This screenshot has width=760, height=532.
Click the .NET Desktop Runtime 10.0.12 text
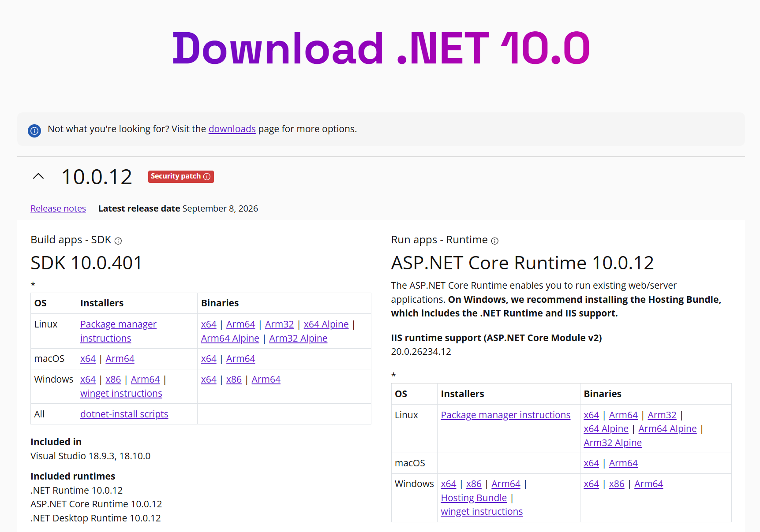(96, 518)
